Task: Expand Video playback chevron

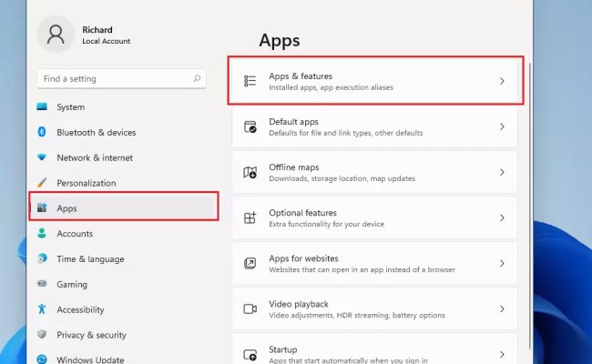Action: click(502, 308)
